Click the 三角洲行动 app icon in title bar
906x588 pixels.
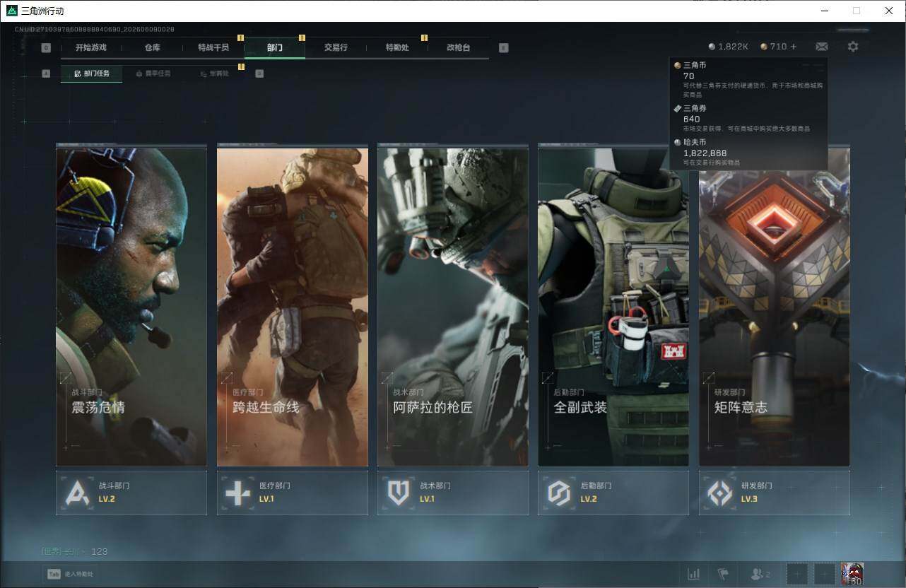click(x=11, y=11)
